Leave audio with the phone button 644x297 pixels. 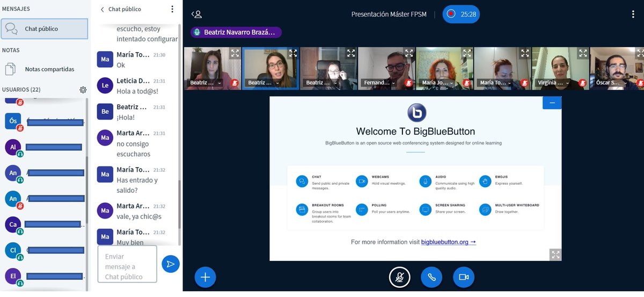(431, 277)
